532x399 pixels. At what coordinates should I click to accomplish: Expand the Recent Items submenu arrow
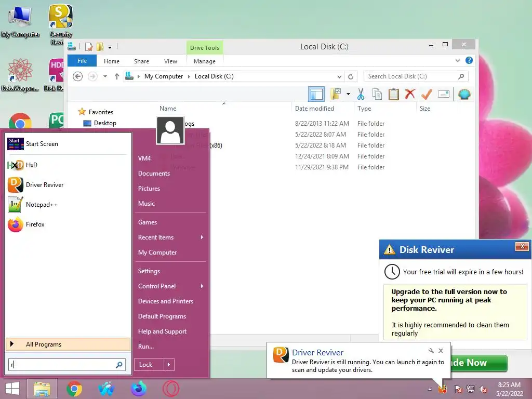pos(202,237)
